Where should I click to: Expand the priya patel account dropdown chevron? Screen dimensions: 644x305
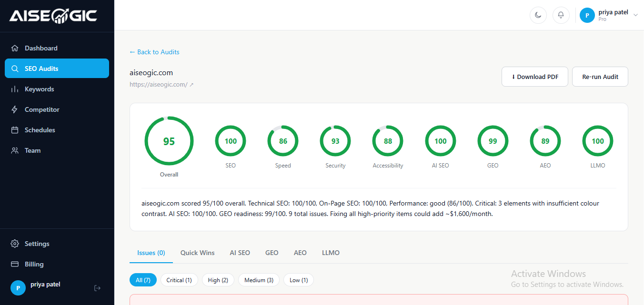click(x=635, y=15)
